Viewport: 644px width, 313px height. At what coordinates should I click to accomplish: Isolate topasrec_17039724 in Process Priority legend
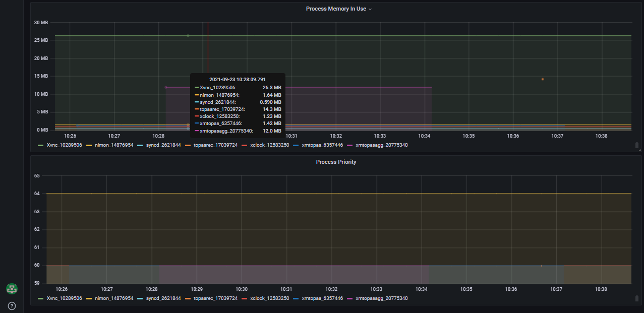click(x=215, y=298)
